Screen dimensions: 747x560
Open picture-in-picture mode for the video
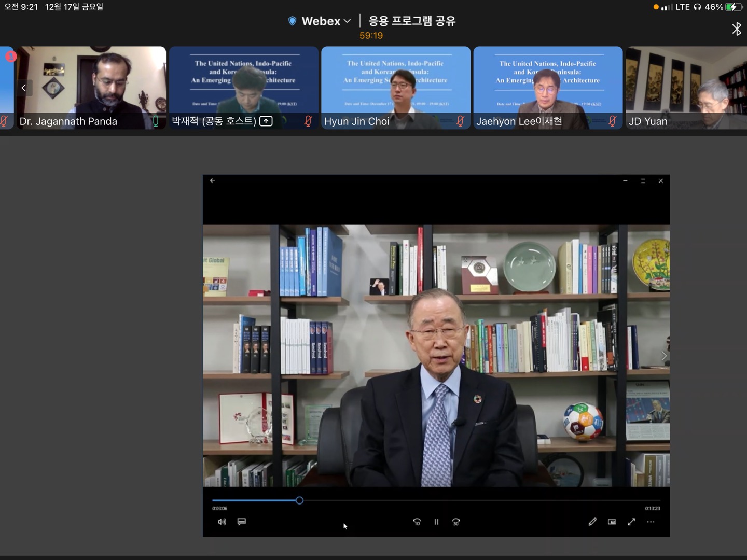612,522
